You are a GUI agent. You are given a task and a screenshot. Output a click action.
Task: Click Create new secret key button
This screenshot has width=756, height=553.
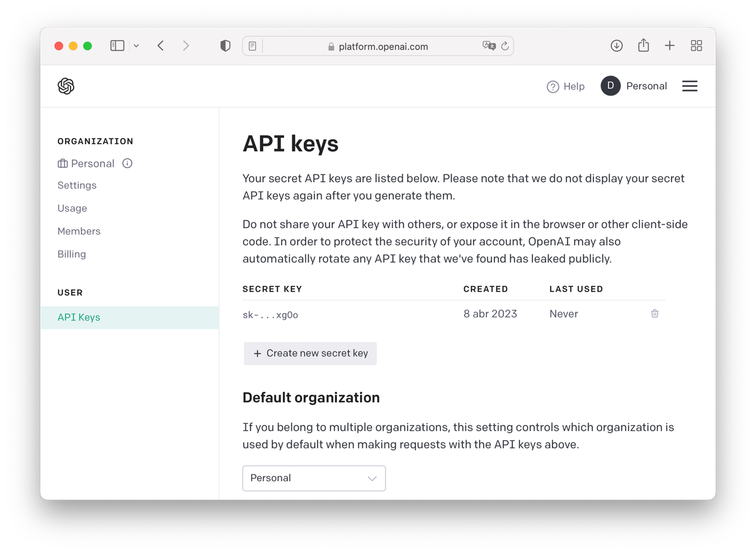click(x=311, y=353)
